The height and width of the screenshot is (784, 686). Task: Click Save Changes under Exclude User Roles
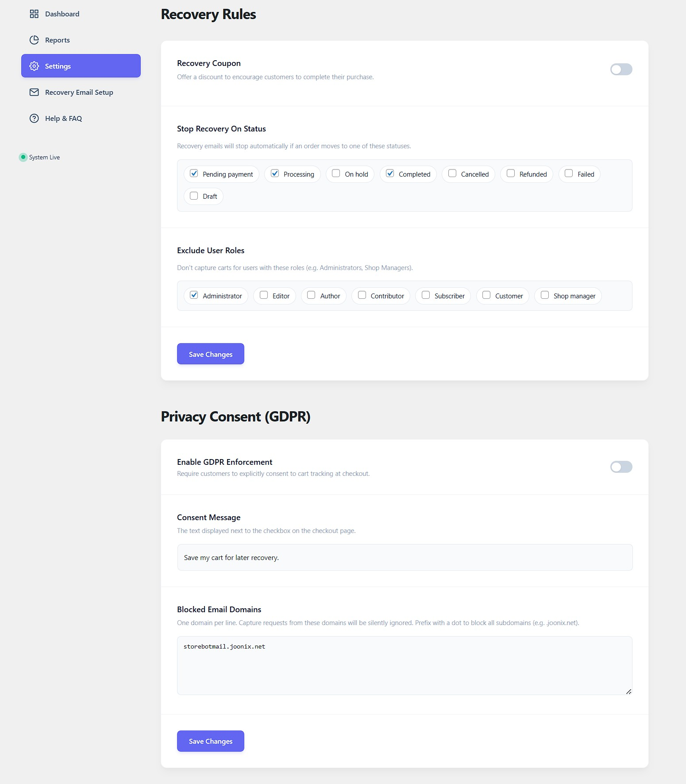(x=210, y=354)
